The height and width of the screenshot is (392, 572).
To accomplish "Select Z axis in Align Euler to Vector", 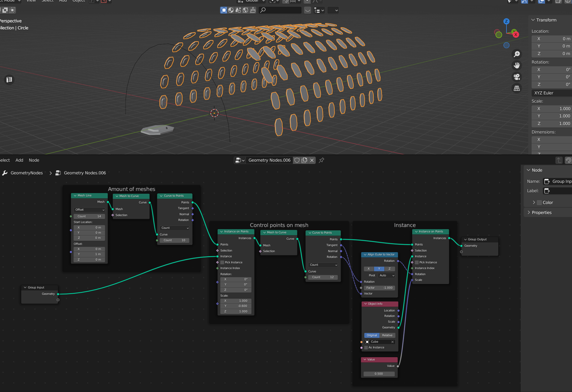I will coord(390,269).
